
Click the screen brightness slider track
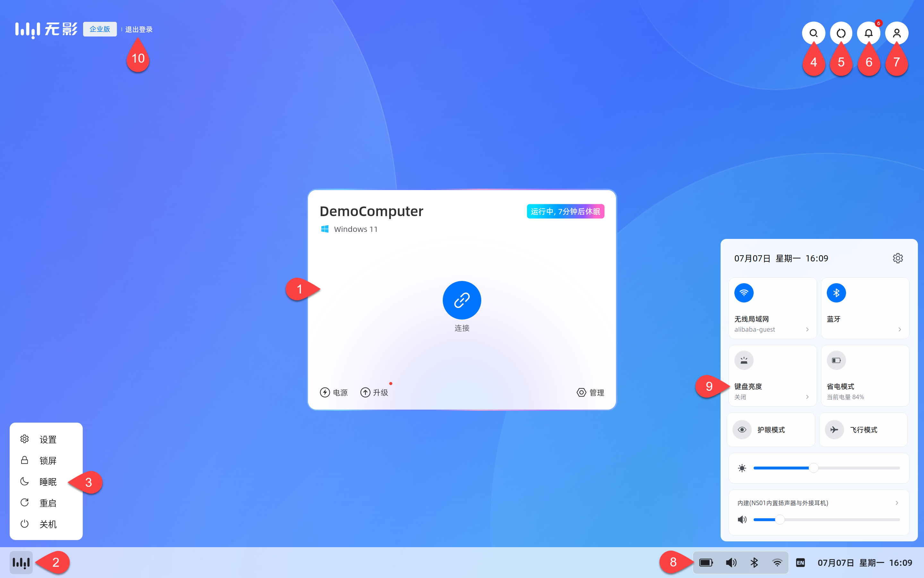[826, 468]
